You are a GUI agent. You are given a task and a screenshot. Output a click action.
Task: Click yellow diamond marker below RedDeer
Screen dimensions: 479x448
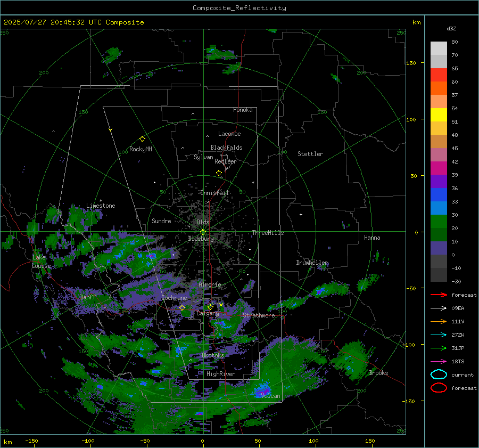coord(219,173)
